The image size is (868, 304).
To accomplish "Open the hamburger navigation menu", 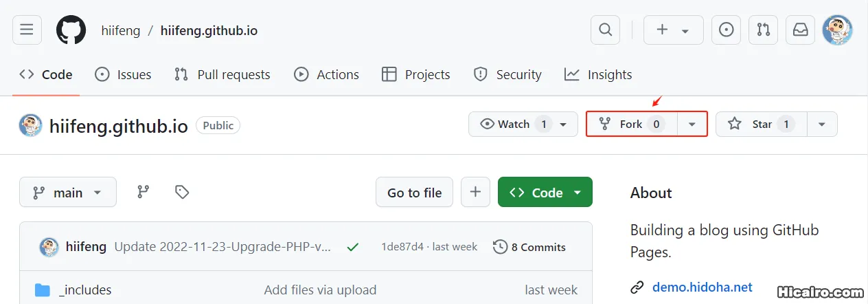I will (x=27, y=30).
